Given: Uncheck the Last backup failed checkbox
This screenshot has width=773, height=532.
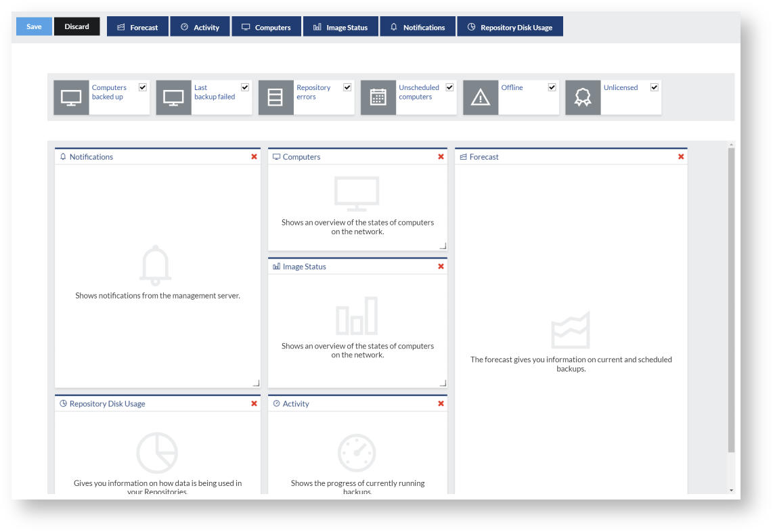Looking at the screenshot, I should [245, 87].
